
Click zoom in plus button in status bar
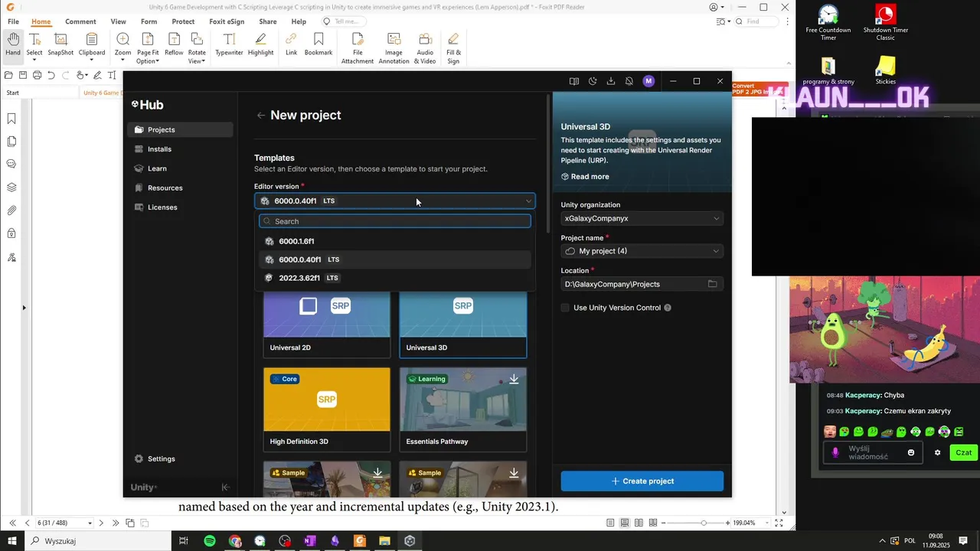point(728,523)
